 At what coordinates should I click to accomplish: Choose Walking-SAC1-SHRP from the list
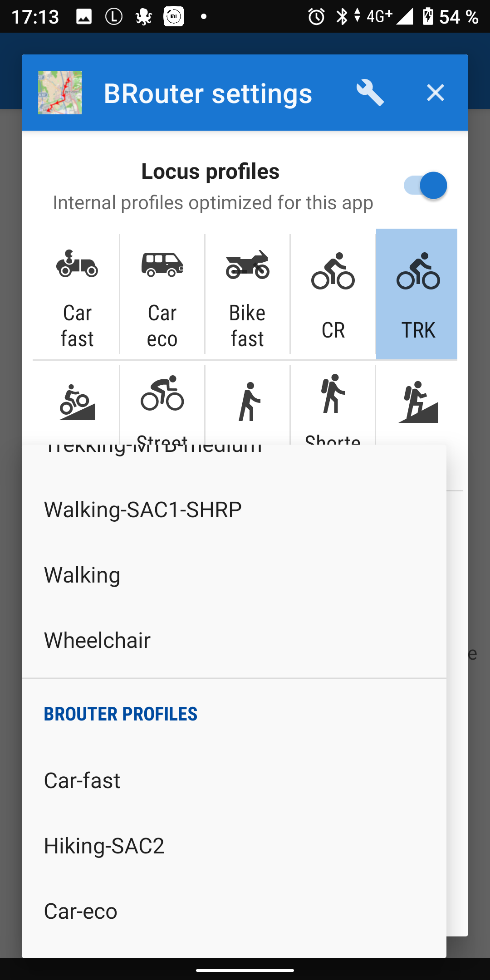(x=142, y=510)
